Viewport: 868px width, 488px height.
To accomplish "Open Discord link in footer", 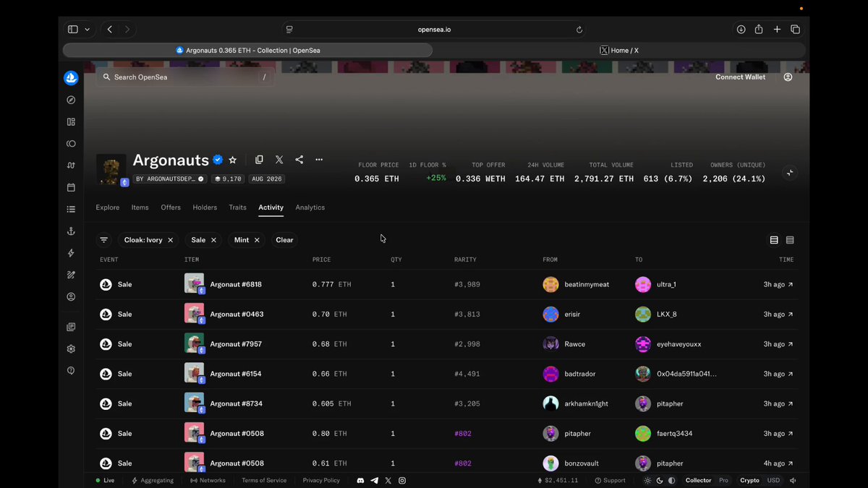I will click(360, 480).
